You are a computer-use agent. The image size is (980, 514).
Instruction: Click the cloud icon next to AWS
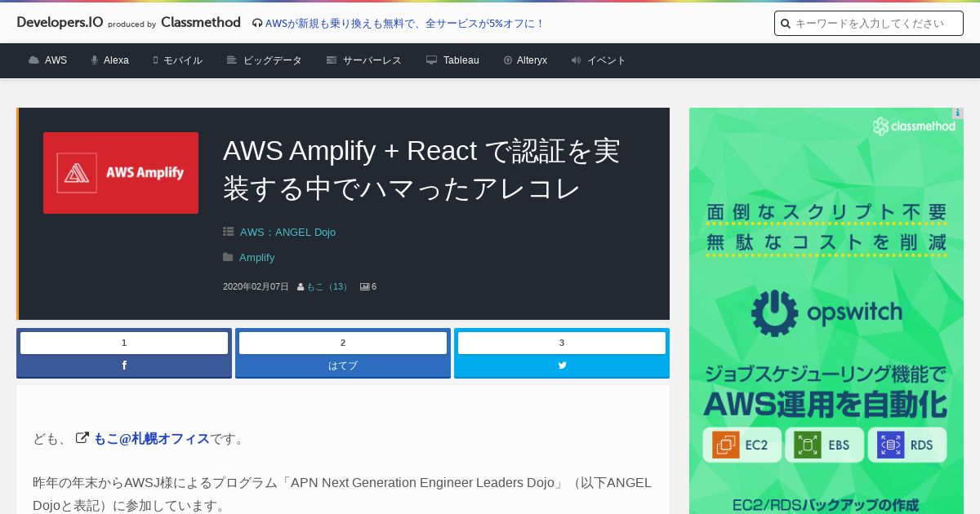33,60
